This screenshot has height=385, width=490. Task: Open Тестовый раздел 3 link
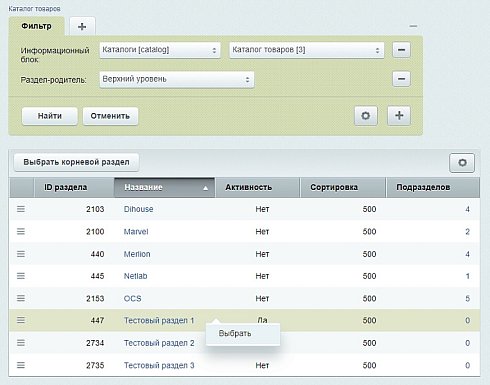click(x=159, y=365)
